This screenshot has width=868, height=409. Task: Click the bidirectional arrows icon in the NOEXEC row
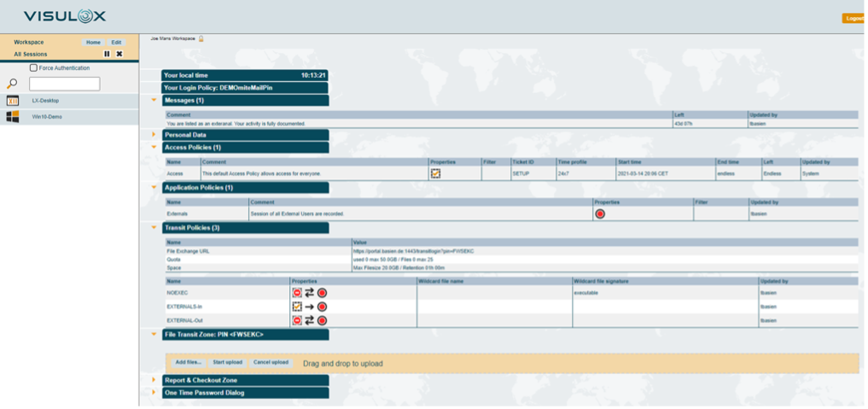point(309,293)
